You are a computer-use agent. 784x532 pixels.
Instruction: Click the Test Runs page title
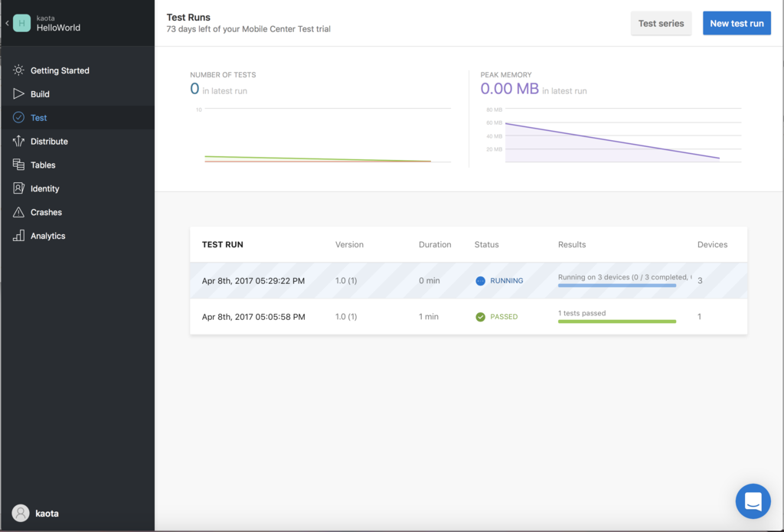point(188,18)
